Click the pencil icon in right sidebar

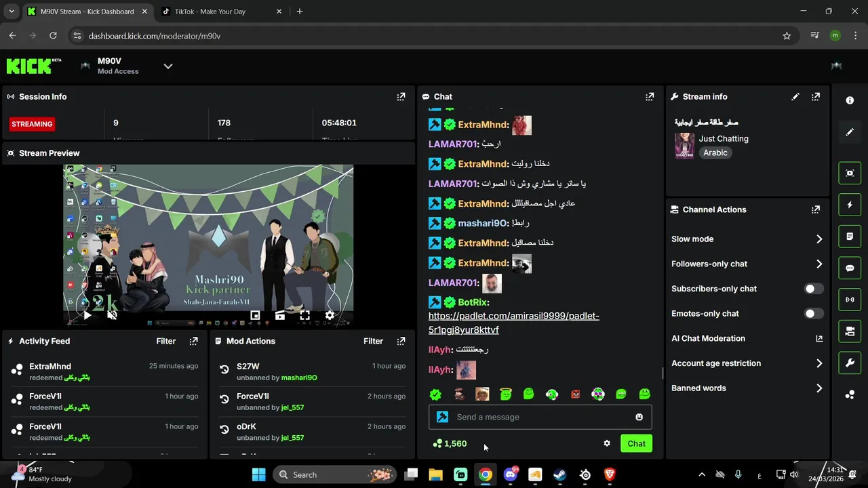point(850,132)
